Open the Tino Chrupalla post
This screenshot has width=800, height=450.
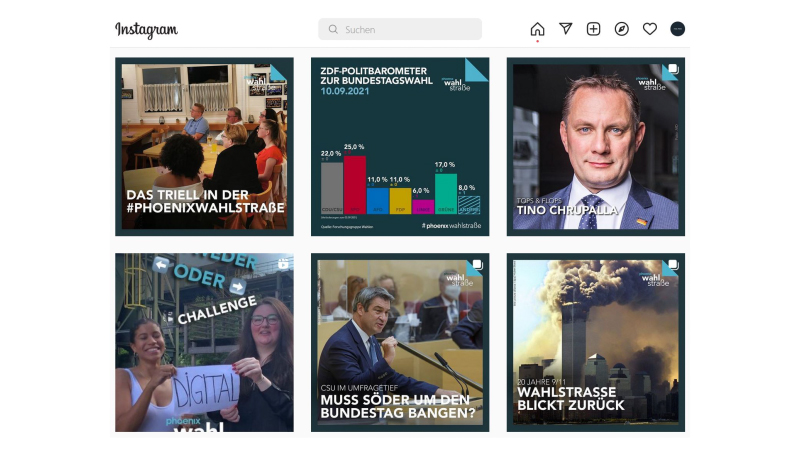point(596,146)
